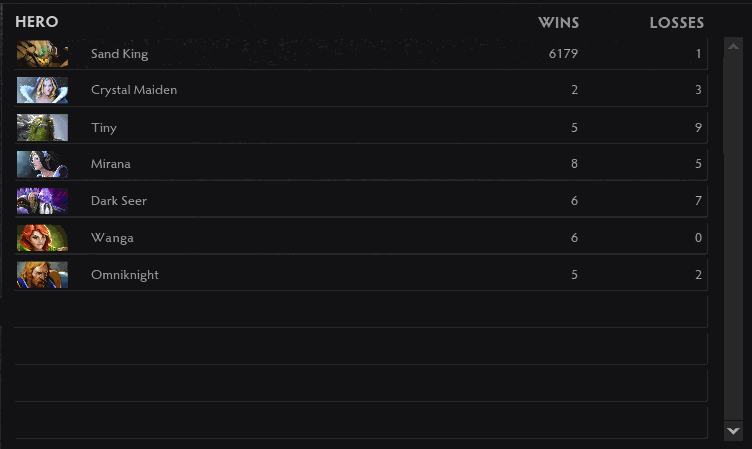Click the first empty row below Omniknight
Viewport: 752px width, 449px height.
coord(360,312)
